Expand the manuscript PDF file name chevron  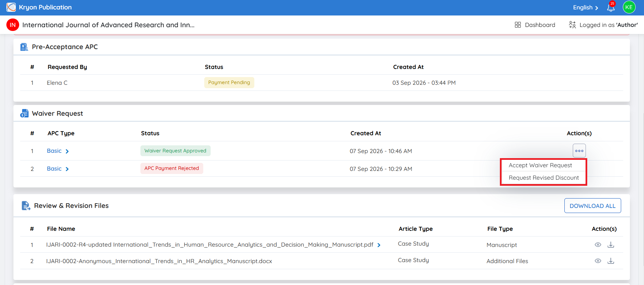click(379, 245)
